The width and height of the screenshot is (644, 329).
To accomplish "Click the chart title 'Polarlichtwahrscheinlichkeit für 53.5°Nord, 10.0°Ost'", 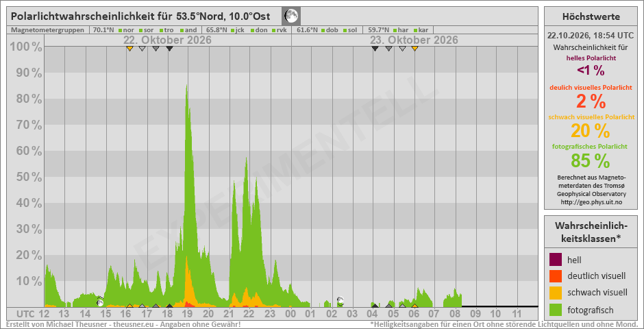I will click(x=140, y=16).
